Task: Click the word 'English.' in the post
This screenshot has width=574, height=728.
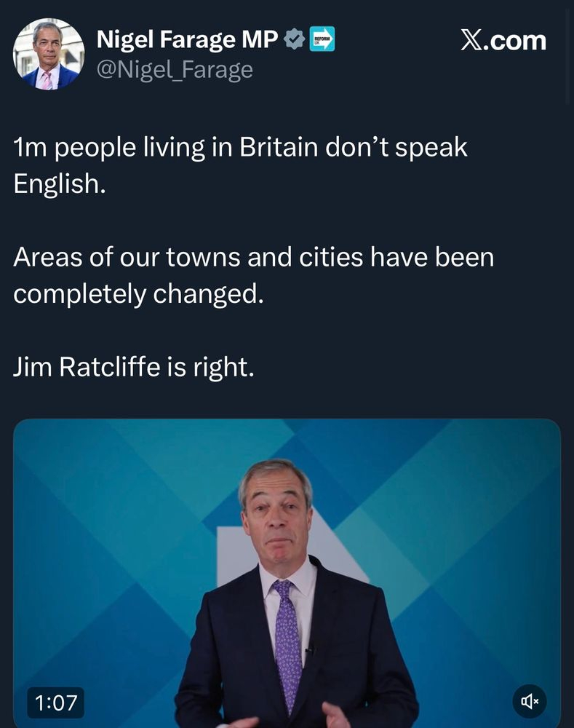Action: point(60,183)
